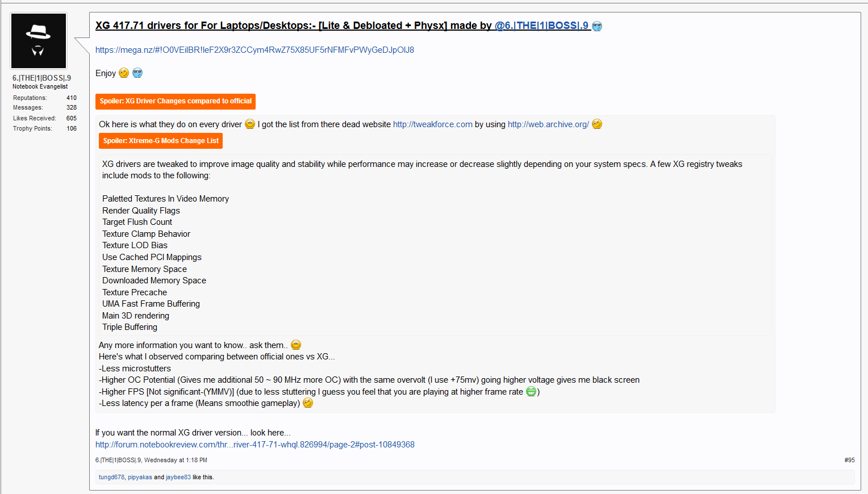Click the smiley after 'ask them..'

[296, 345]
